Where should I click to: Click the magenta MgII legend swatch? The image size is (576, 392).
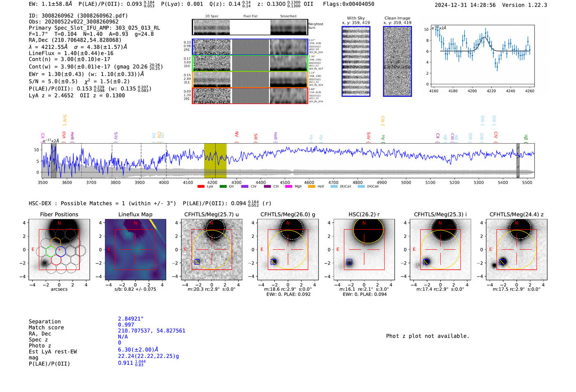(288, 186)
